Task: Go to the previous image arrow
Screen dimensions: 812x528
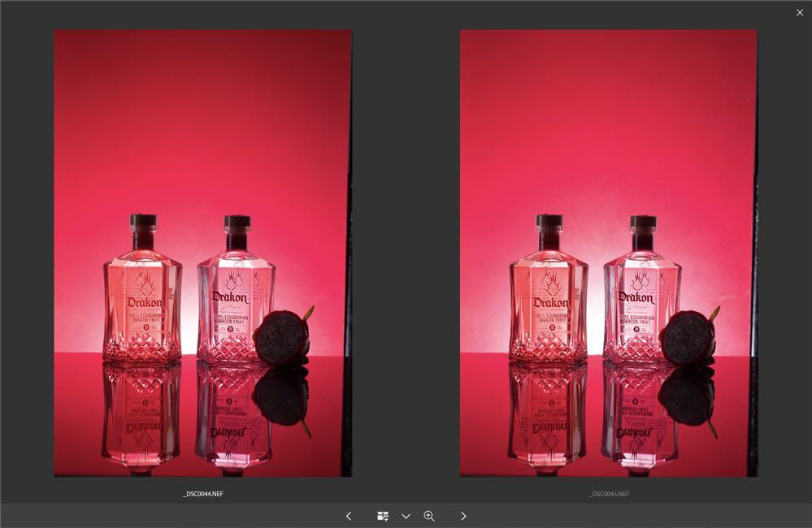Action: 349,516
